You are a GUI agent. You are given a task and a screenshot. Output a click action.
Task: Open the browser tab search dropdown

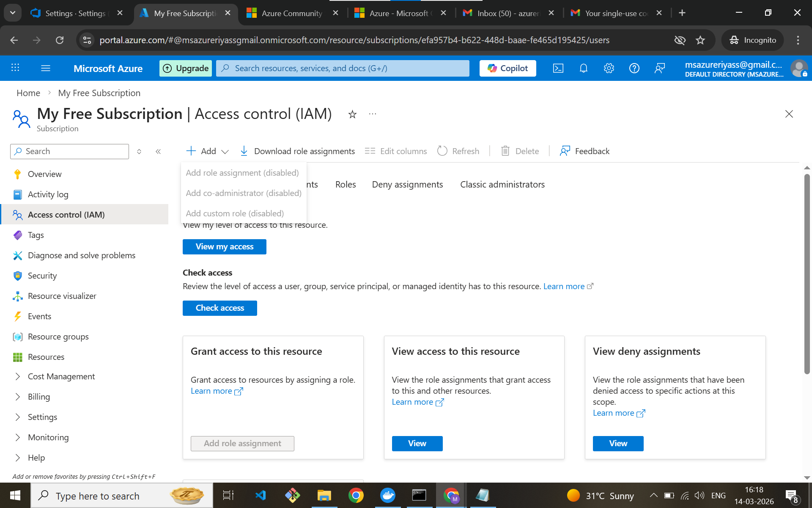pos(13,13)
